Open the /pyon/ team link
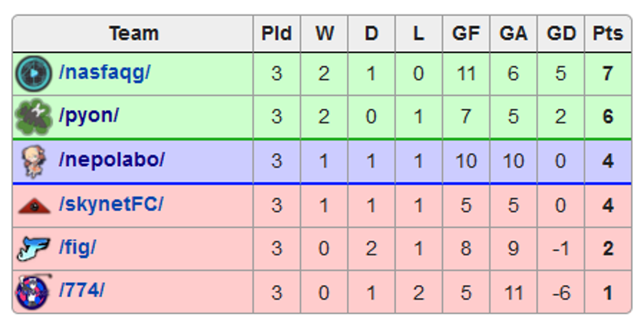Screen dimensions: 644x327 pyautogui.click(x=89, y=116)
